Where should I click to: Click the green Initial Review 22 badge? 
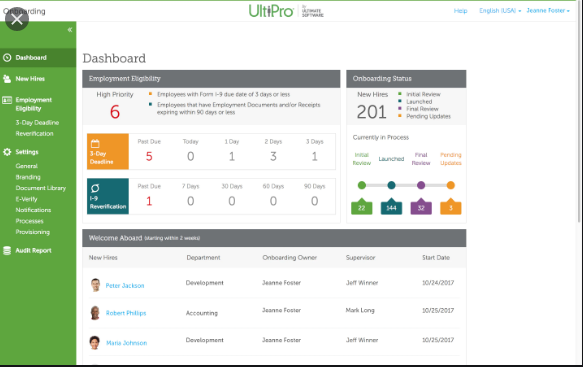(x=361, y=207)
